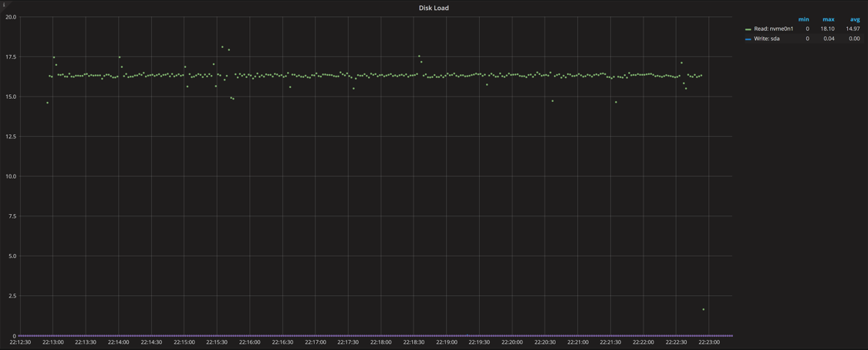Open the blue color swatch for Write: sda
The image size is (868, 350).
pyautogui.click(x=748, y=39)
